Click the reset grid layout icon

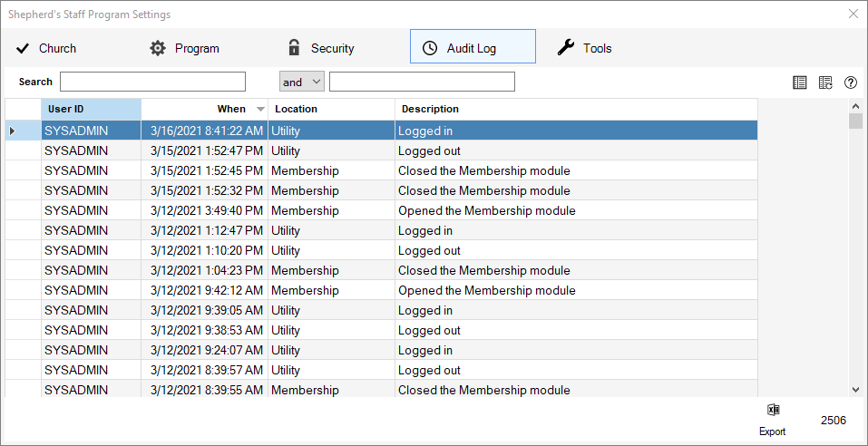pyautogui.click(x=825, y=82)
